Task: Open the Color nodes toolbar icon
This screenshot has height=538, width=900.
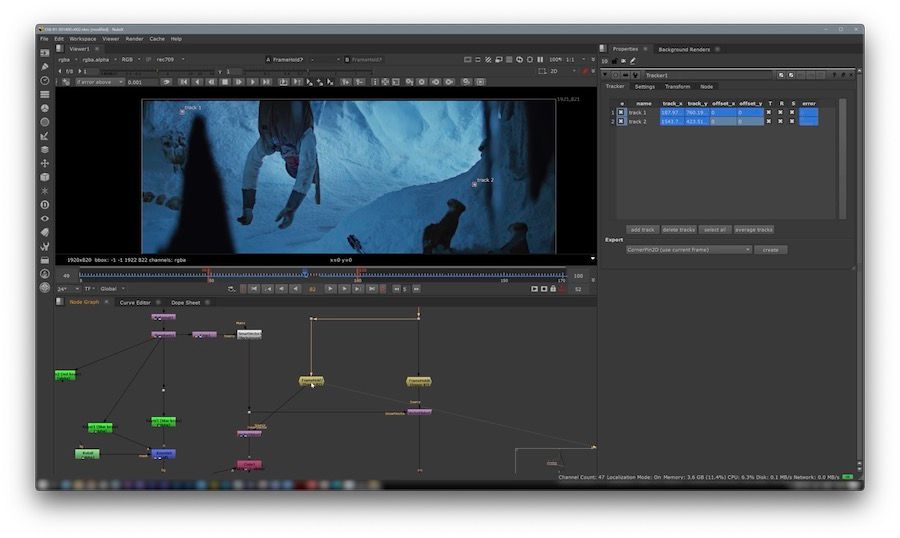Action: tap(45, 108)
